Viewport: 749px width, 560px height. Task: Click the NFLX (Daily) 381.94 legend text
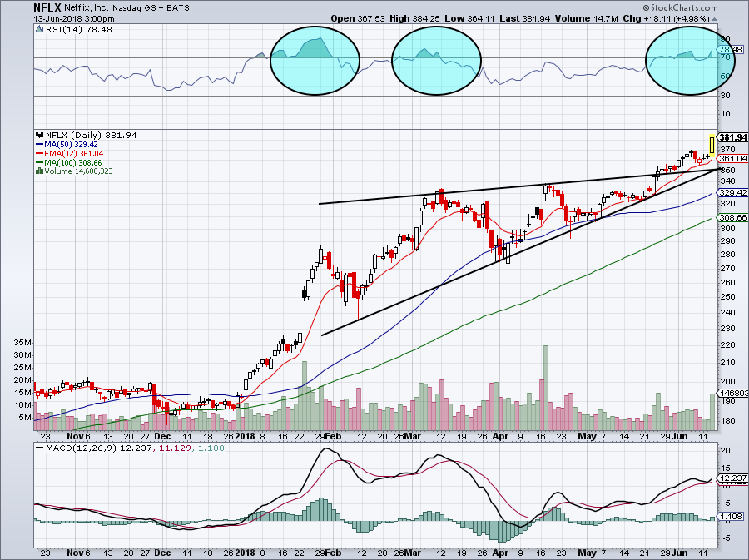(91, 135)
